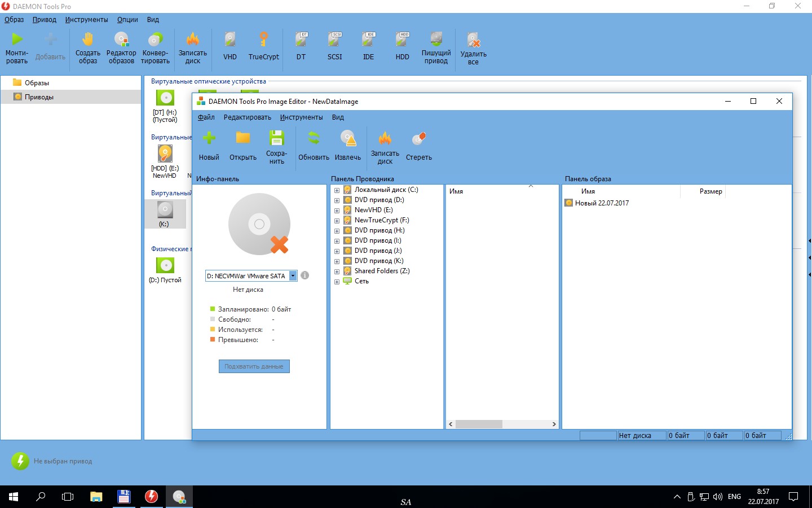Click the Подхватить данные button
Screen dimensions: 812x508
254,366
